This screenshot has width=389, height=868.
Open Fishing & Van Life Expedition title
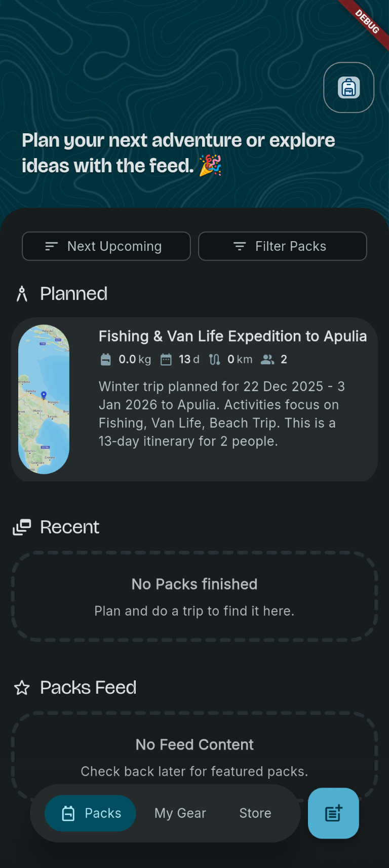click(232, 336)
